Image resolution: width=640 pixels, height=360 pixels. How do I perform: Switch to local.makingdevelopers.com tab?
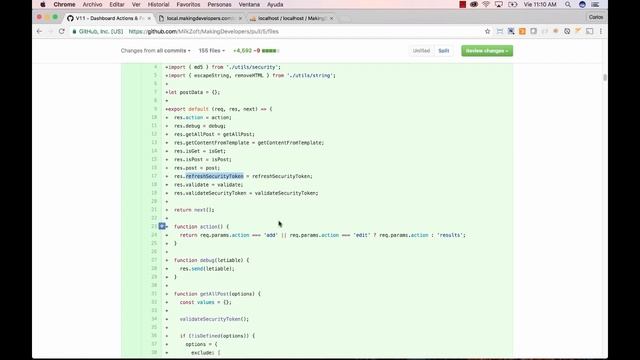[199, 18]
